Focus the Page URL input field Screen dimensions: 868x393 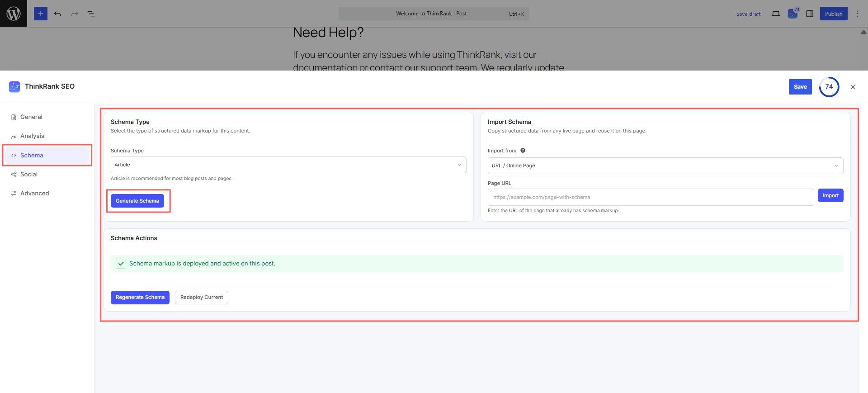(x=651, y=197)
